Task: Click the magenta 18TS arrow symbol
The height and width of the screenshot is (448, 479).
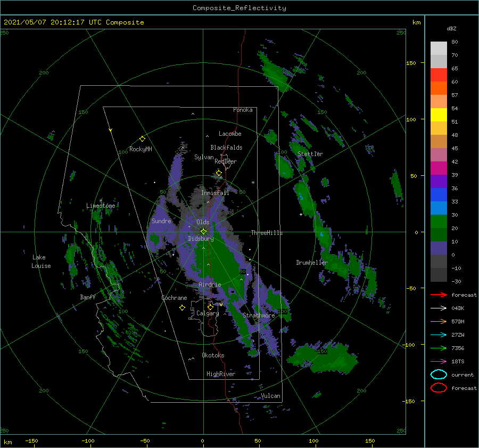Action: coord(439,362)
